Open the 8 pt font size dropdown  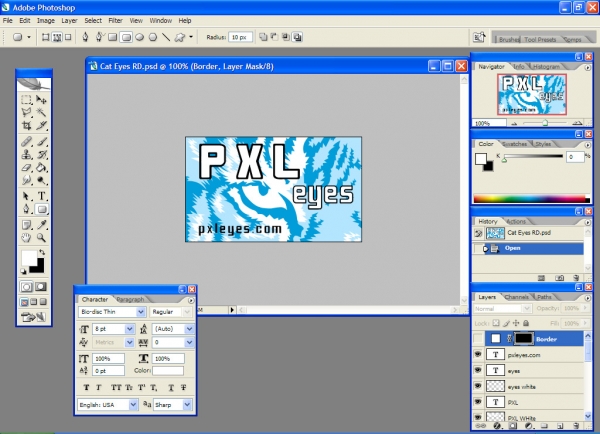coord(129,329)
